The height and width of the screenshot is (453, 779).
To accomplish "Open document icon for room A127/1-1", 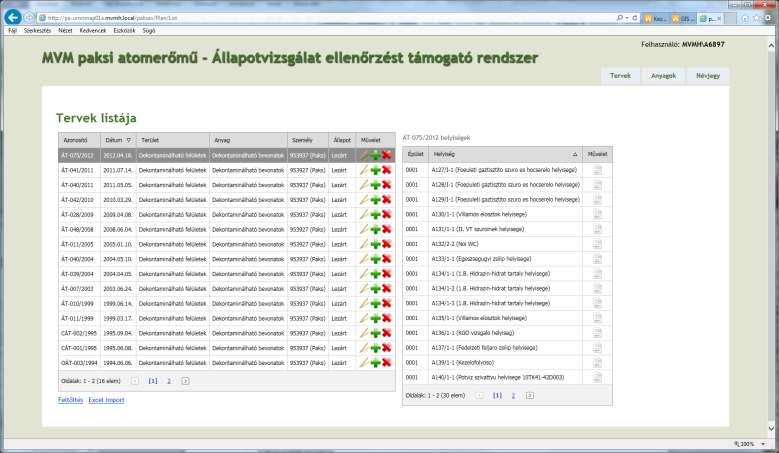I will (597, 170).
